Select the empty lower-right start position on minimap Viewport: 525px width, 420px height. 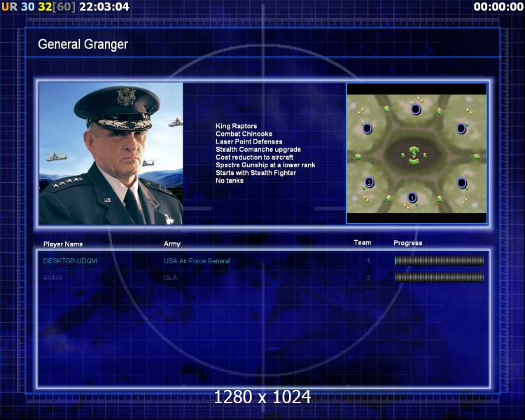click(462, 183)
